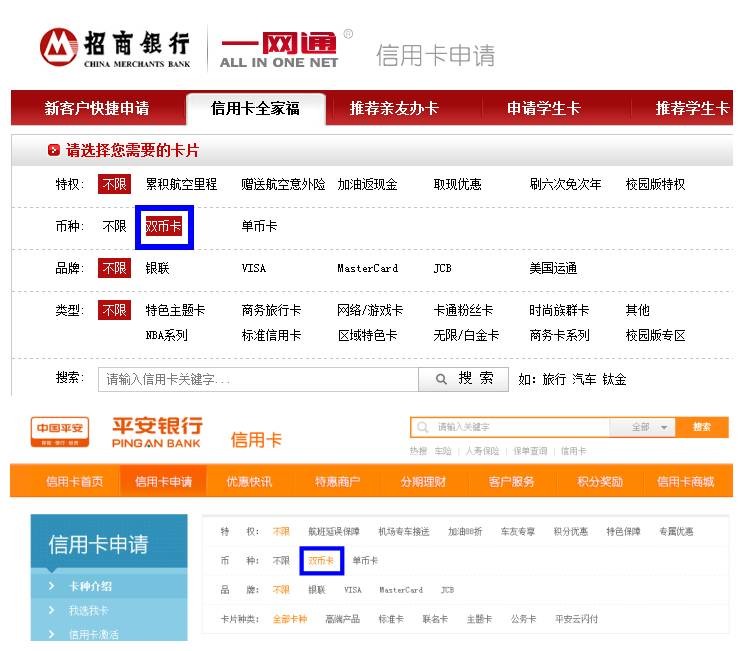Focus the Ping An keyword search box
The width and height of the screenshot is (743, 651).
point(511,427)
